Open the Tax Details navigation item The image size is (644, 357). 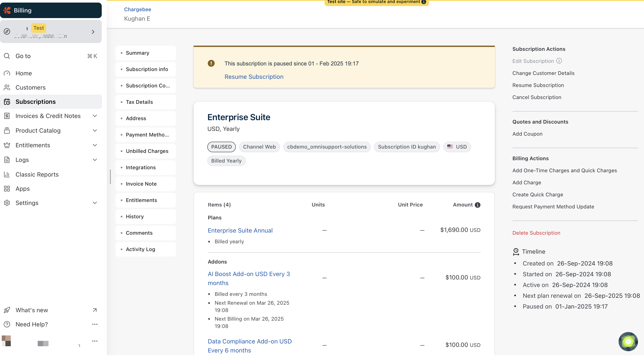(x=139, y=102)
